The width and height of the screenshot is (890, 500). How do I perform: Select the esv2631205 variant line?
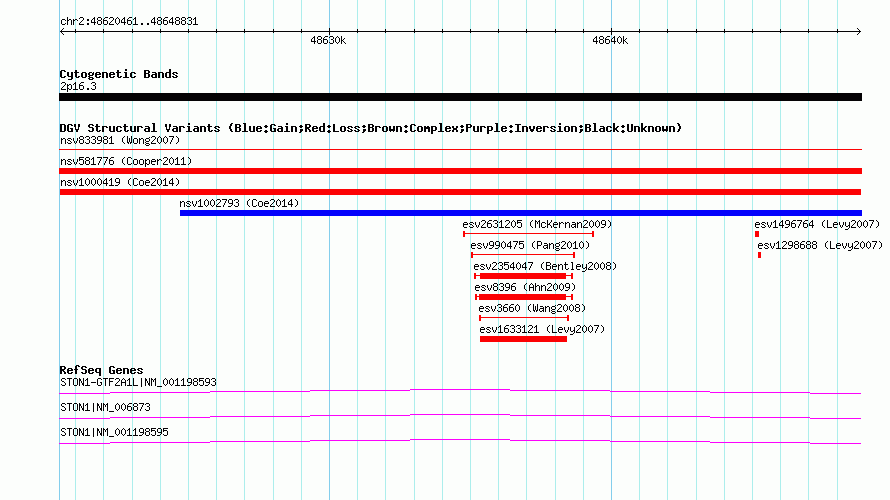click(x=528, y=234)
